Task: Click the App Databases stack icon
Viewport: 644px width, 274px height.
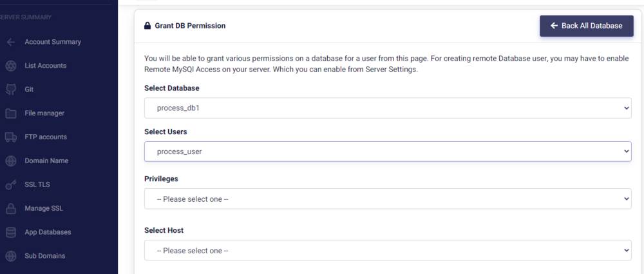Action: [x=10, y=232]
